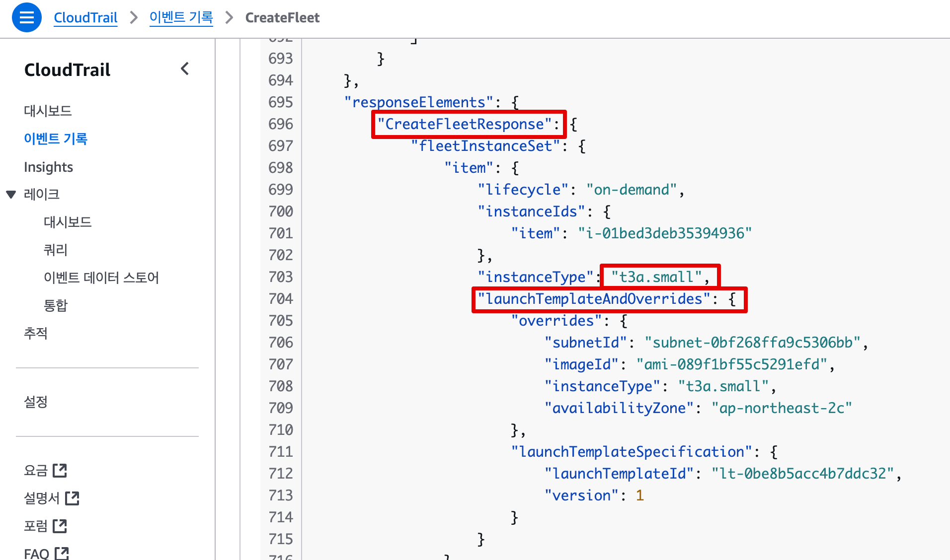Open the hamburger navigation menu
Viewport: 950px width, 560px height.
coord(27,17)
